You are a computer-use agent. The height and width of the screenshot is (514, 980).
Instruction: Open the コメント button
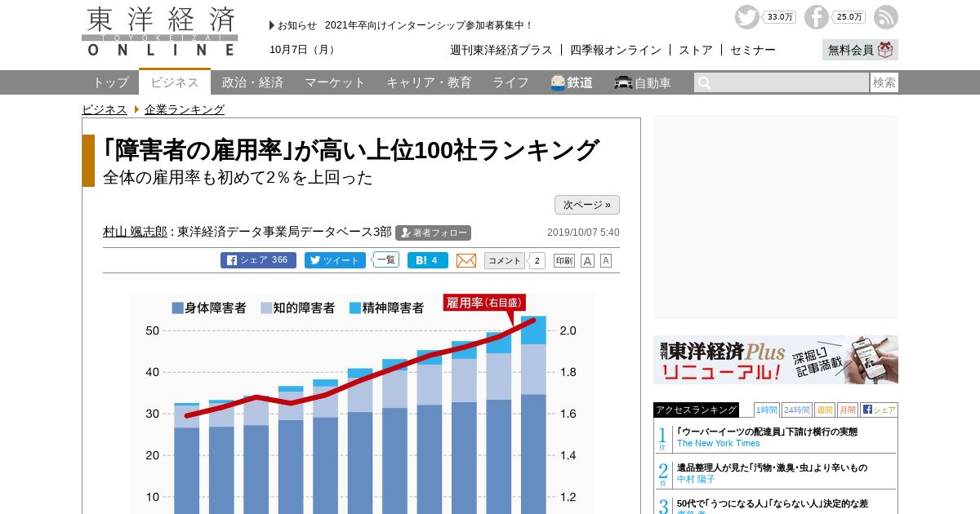point(505,260)
